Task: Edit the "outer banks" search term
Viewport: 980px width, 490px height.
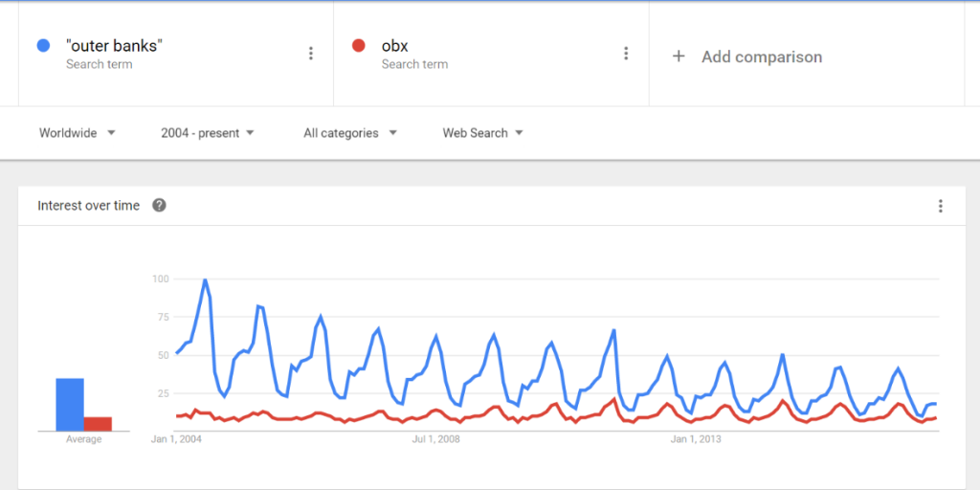Action: click(x=114, y=46)
